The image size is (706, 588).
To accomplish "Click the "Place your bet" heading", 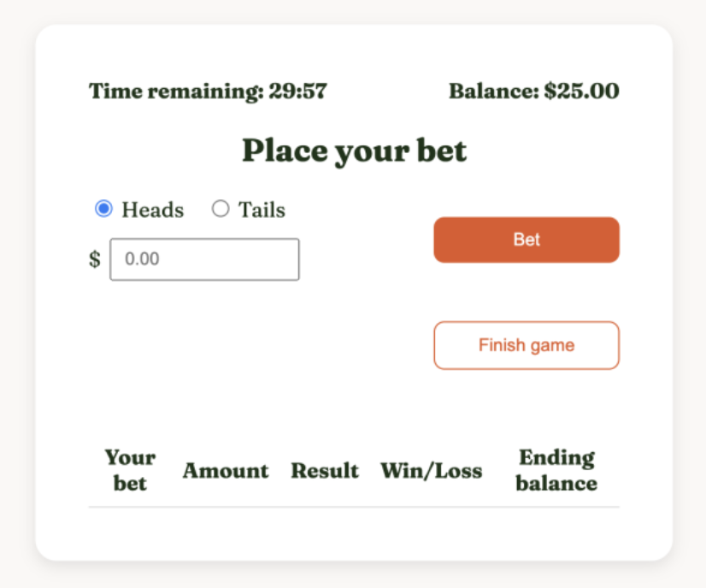I will click(354, 151).
